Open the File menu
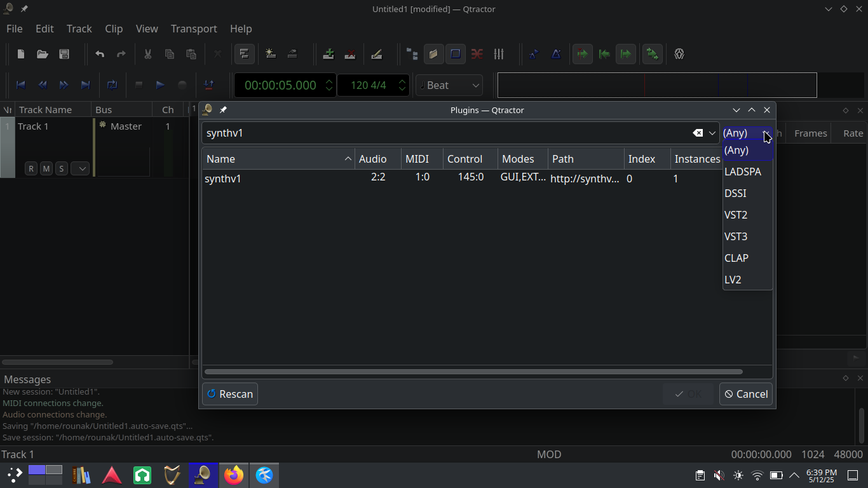This screenshot has width=868, height=488. (15, 29)
